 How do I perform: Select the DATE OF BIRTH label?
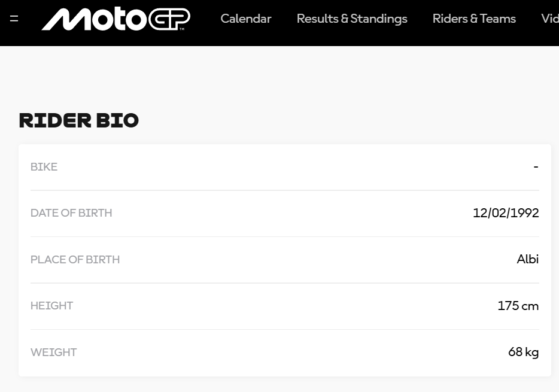click(71, 213)
